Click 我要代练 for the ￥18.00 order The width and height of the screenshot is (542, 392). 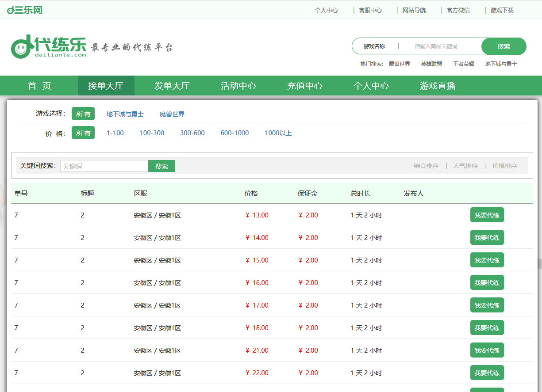tap(487, 328)
